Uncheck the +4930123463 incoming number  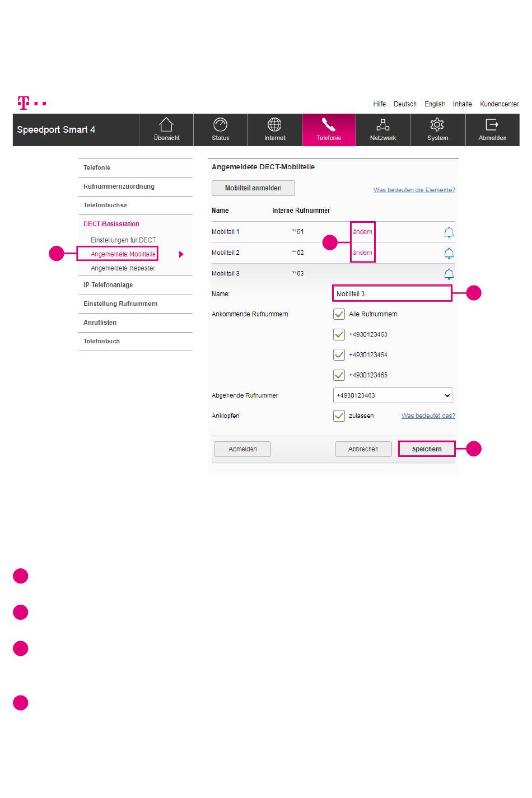pos(339,334)
